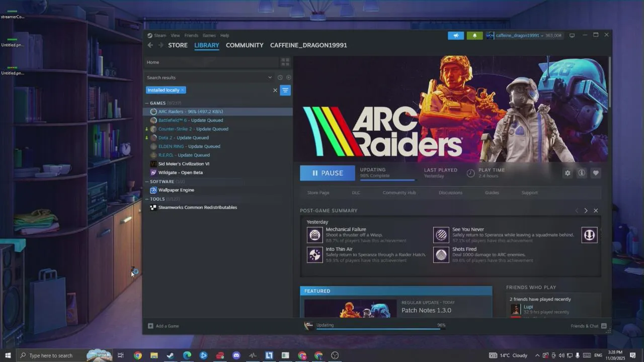Select Counter-Strike 2 in the list
This screenshot has height=362, width=644.
218,129
